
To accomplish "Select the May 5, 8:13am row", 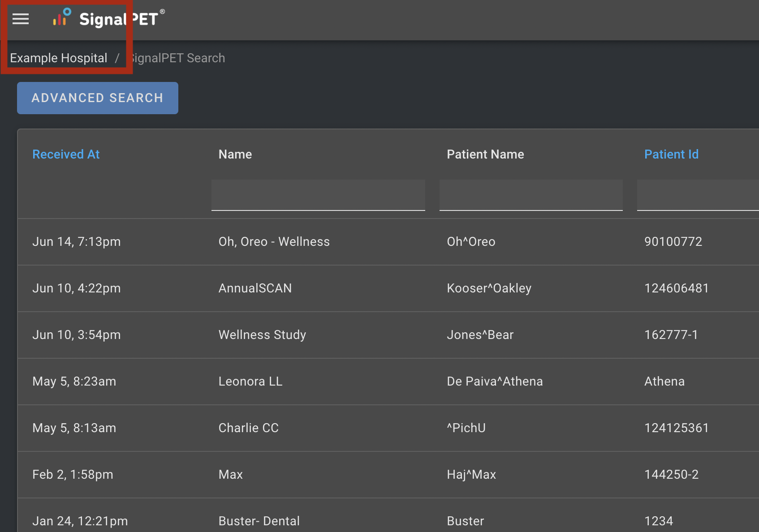I will pyautogui.click(x=388, y=428).
